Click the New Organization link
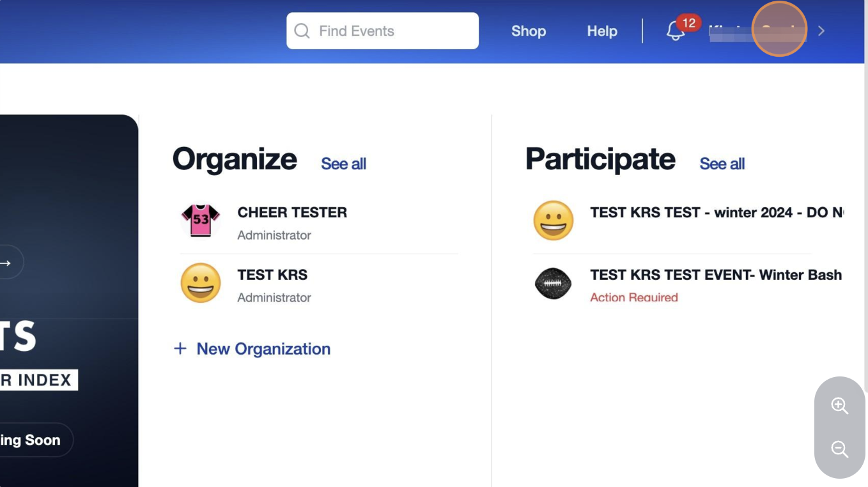 pos(263,348)
